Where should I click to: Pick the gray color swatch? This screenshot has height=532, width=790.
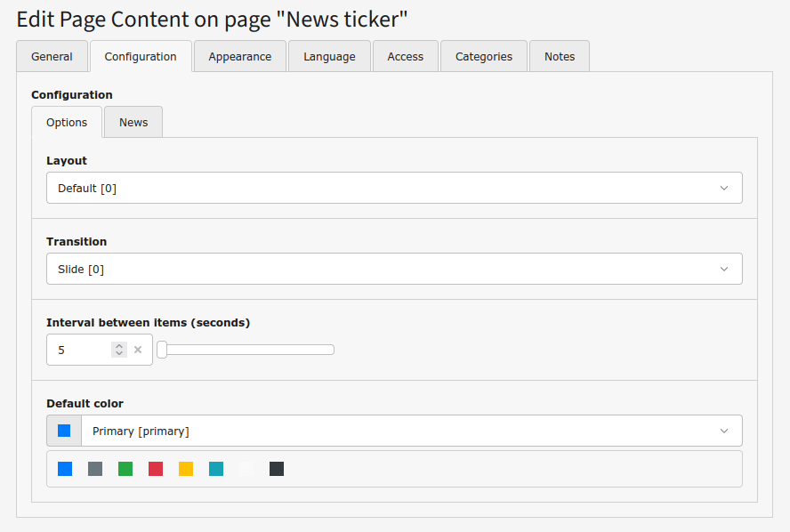tap(95, 469)
